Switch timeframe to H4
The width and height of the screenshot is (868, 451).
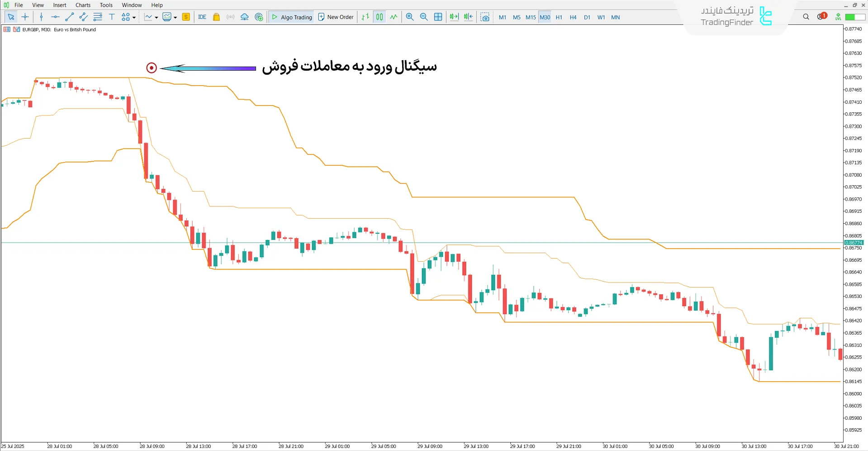point(573,17)
